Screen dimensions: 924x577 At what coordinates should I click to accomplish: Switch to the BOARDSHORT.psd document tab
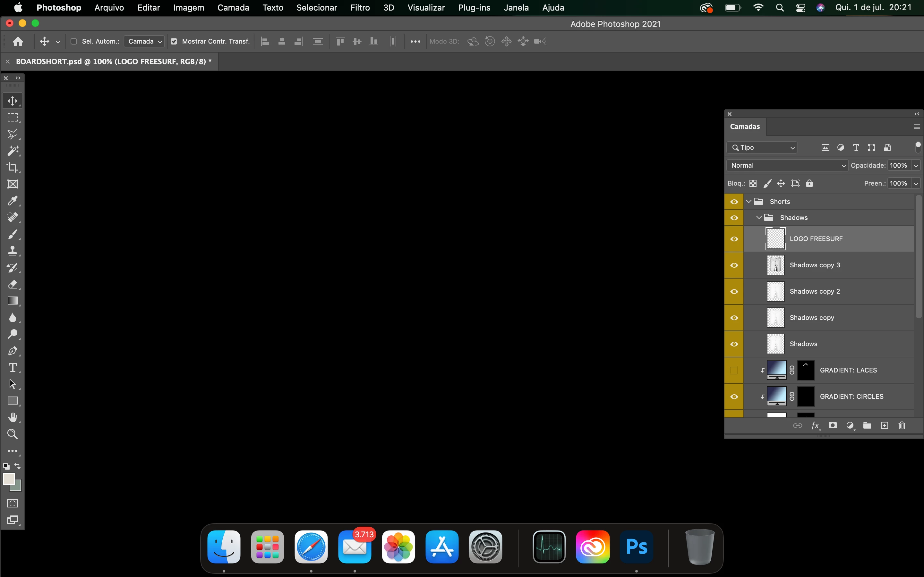[x=113, y=62]
